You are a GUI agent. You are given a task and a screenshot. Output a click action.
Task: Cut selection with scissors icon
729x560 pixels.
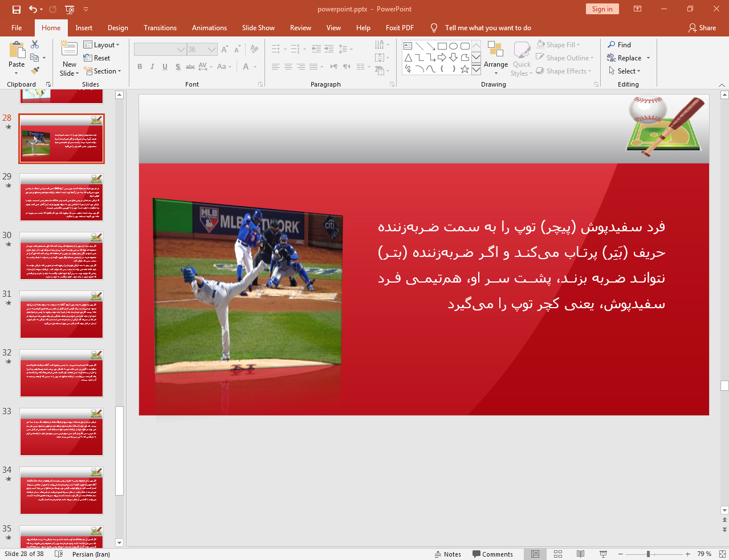click(x=35, y=44)
